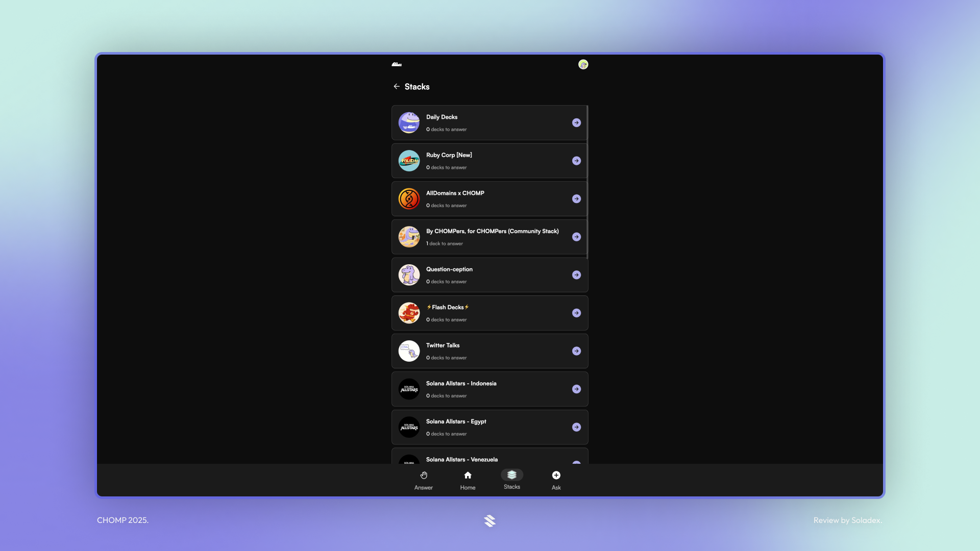Click the stack list scrollbar
Screen dimensions: 980x551
[x=587, y=182]
